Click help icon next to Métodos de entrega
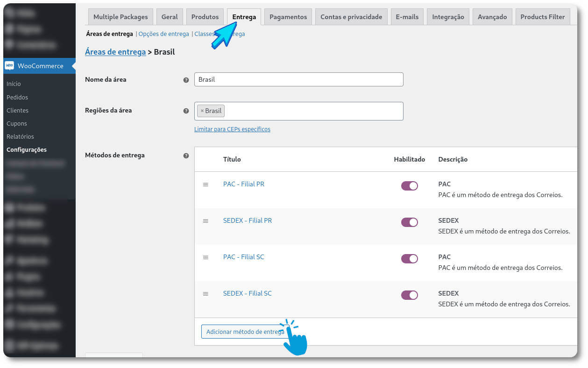 (186, 156)
